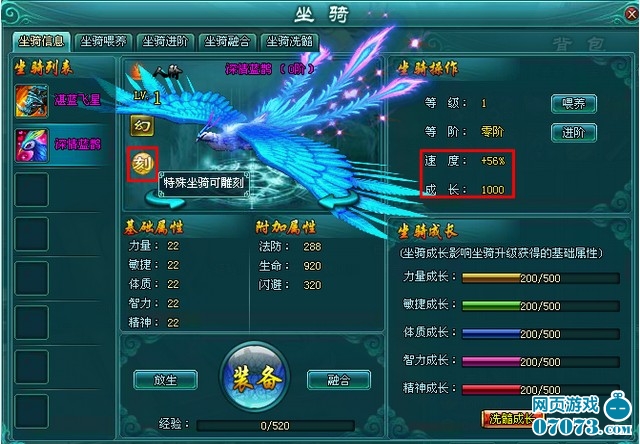This screenshot has height=444, width=640.
Task: Select the 深情蓝鹊 mount icon
Action: click(x=32, y=145)
